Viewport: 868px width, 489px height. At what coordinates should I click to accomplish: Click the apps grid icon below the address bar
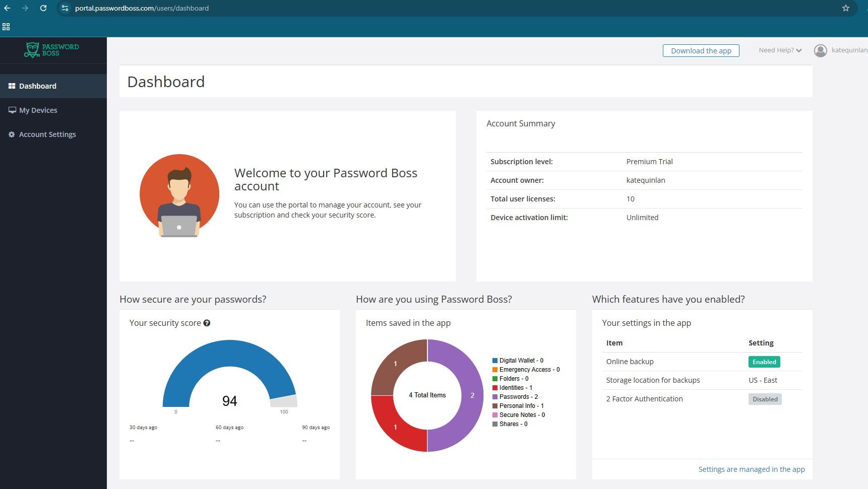(x=6, y=26)
